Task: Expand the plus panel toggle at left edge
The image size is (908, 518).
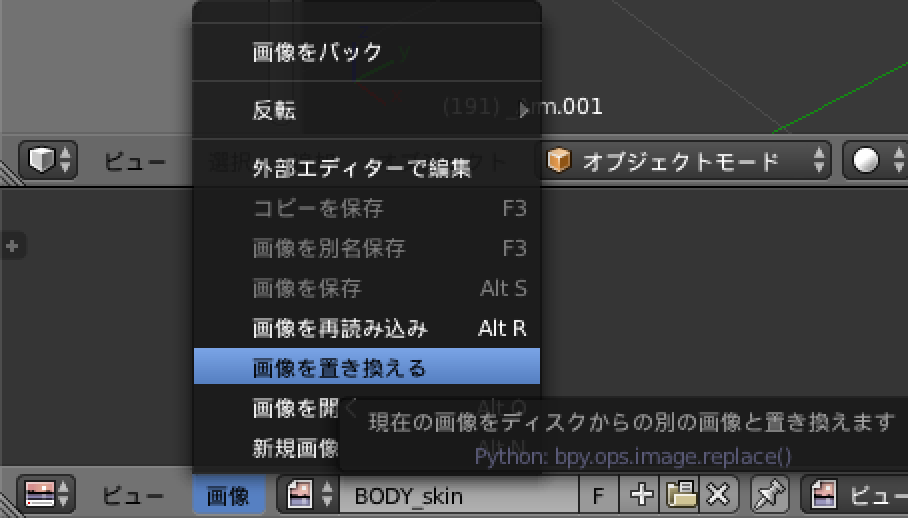Action: coord(12,245)
